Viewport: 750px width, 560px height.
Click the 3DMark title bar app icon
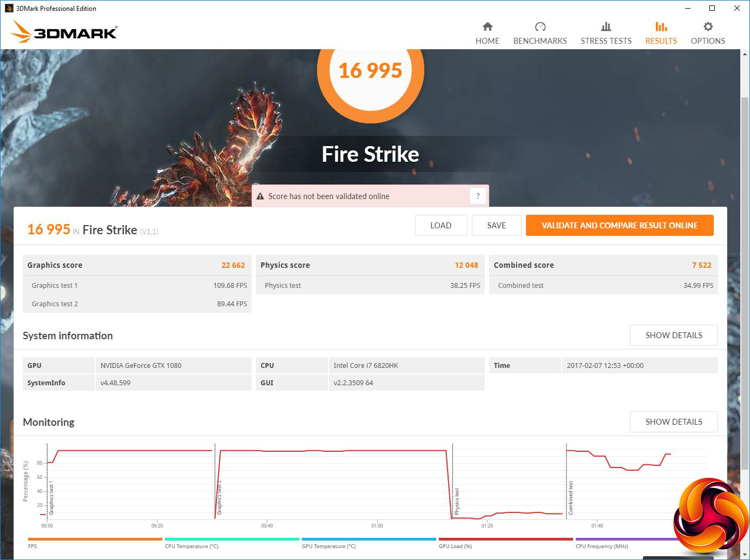click(x=9, y=8)
